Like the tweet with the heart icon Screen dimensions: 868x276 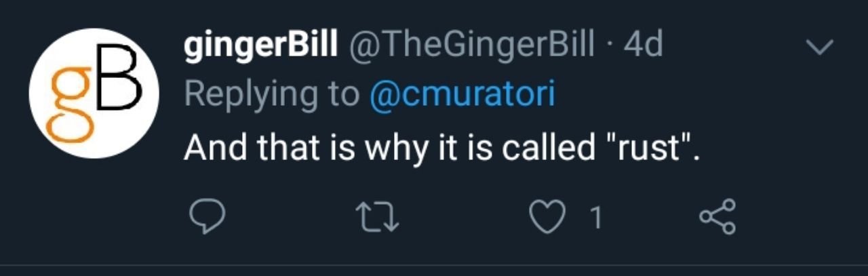tap(546, 218)
